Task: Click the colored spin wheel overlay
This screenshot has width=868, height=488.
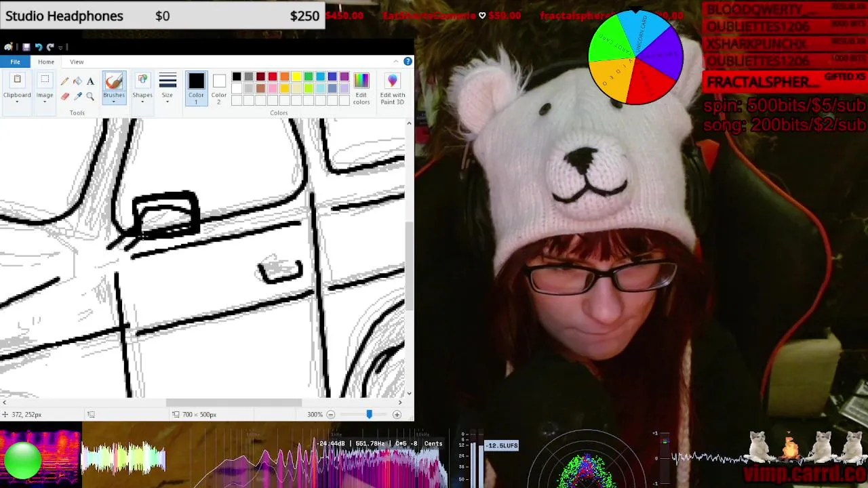Action: pyautogui.click(x=635, y=58)
